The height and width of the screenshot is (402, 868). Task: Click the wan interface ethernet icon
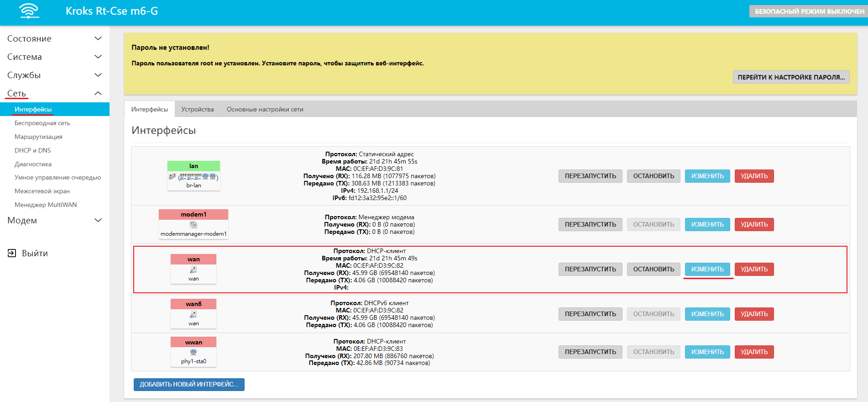[x=193, y=270]
